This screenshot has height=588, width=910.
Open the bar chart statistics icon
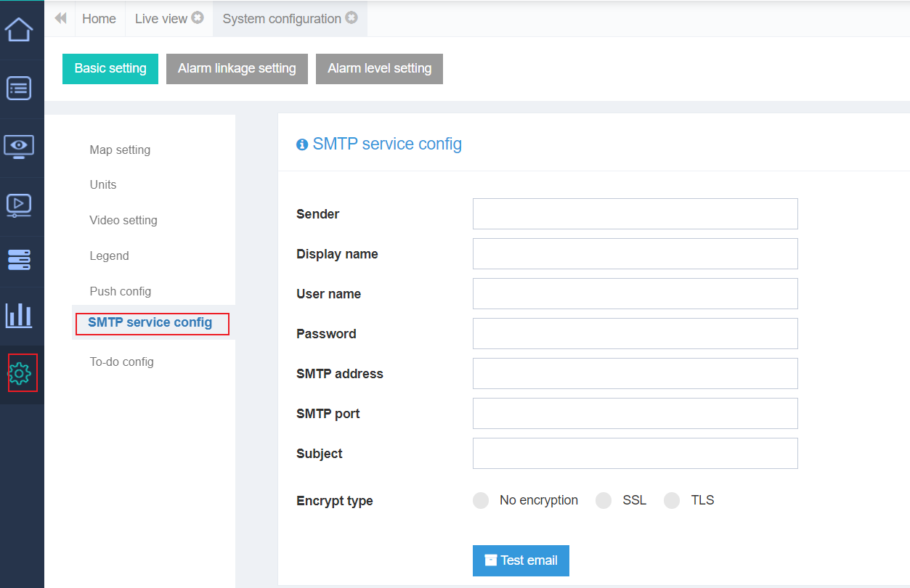[19, 315]
